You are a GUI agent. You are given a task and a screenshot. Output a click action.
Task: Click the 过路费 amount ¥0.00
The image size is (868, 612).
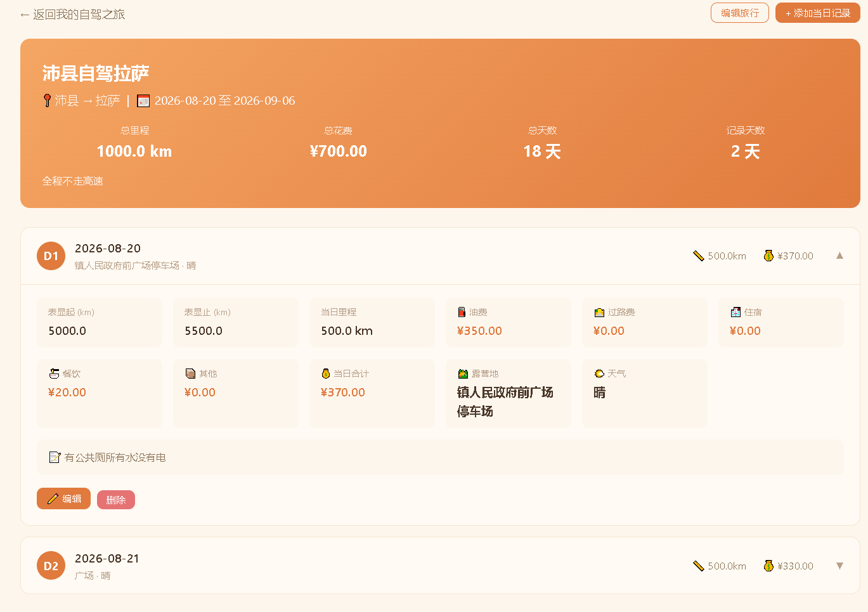point(609,330)
